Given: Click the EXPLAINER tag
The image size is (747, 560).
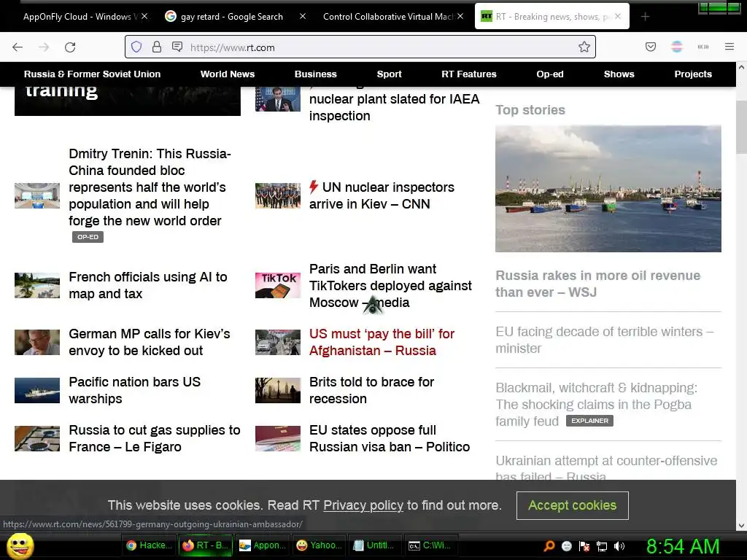Looking at the screenshot, I should tap(589, 421).
